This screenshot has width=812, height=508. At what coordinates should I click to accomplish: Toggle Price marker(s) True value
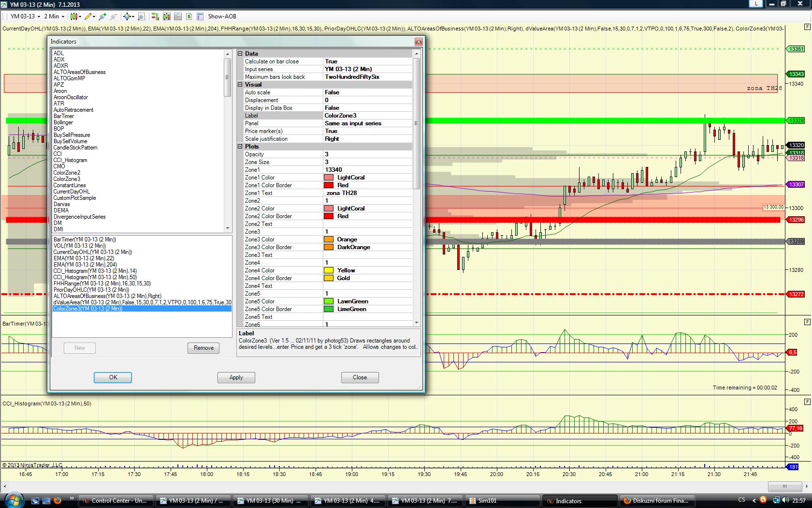coord(368,131)
